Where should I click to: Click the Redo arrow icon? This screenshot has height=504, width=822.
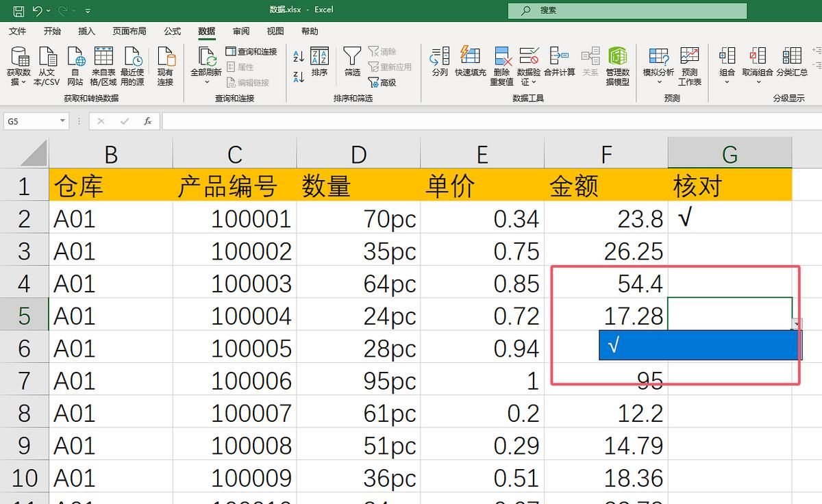[63, 10]
